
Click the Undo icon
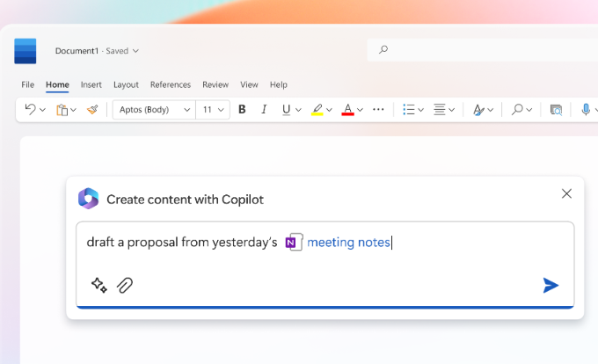(x=30, y=109)
